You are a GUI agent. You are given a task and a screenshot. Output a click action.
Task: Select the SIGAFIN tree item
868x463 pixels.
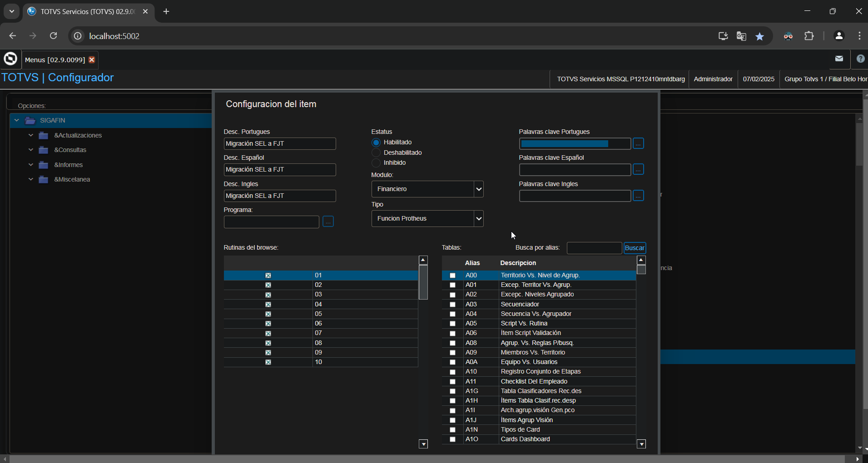[53, 120]
